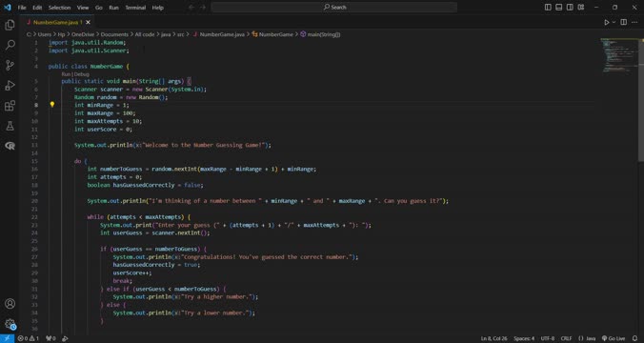Split the editor to the right
644x343 pixels.
(x=623, y=22)
